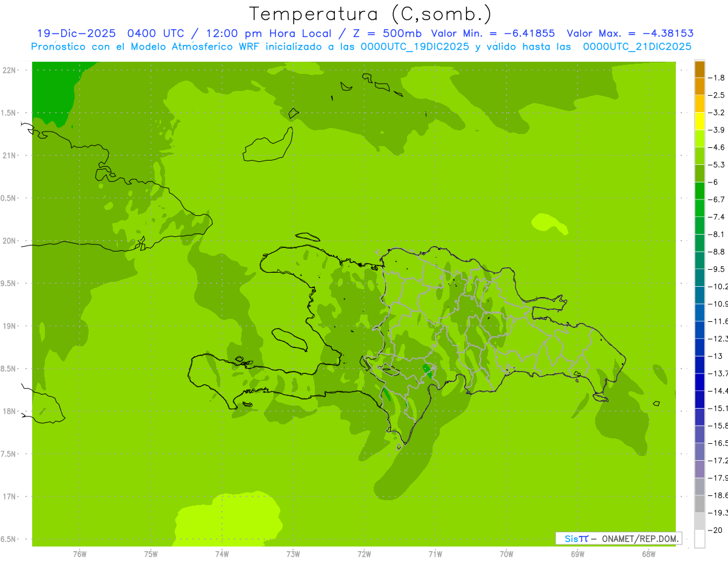Click the "18N" latitude axis label
The height and width of the screenshot is (562, 728).
(10, 411)
